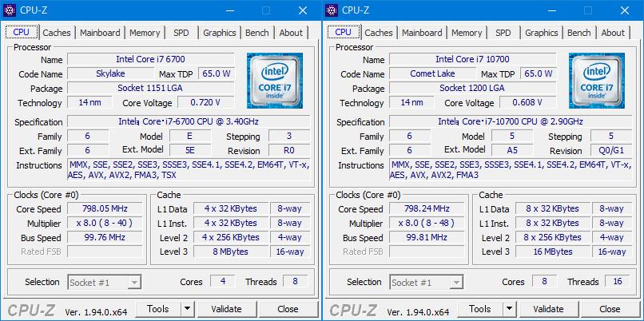Viewport: 644px width, 321px height.
Task: Open Bench tab in the i7 10700 window
Action: coord(578,33)
